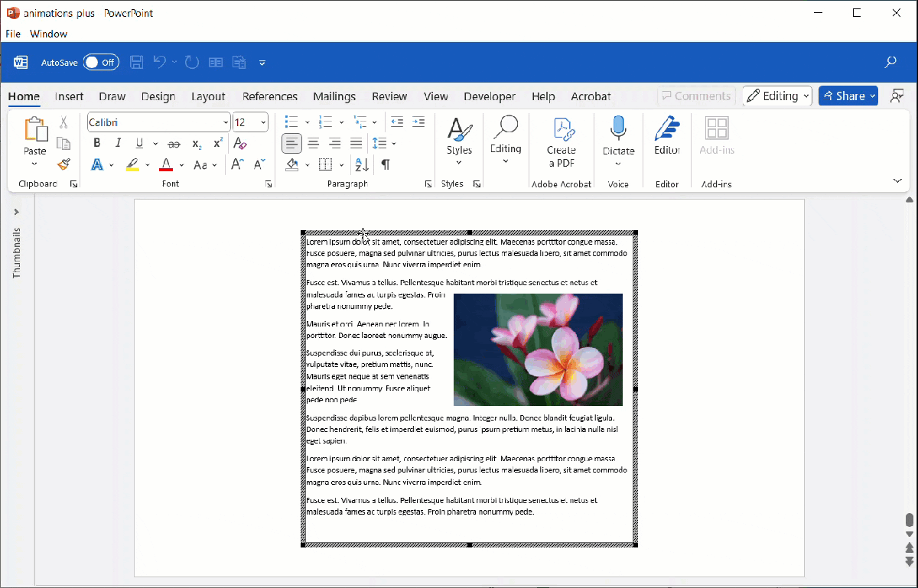Expand Customize Quick Access Toolbar arrow

click(x=262, y=63)
